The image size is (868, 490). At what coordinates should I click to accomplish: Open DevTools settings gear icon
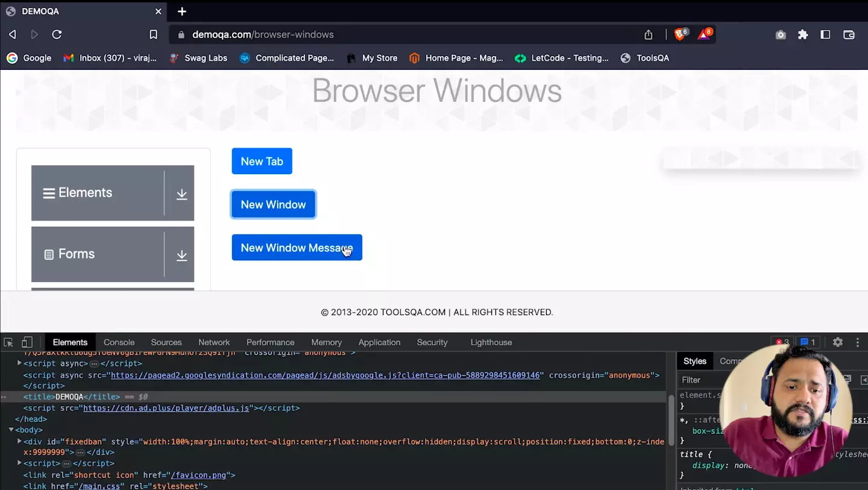pos(838,342)
